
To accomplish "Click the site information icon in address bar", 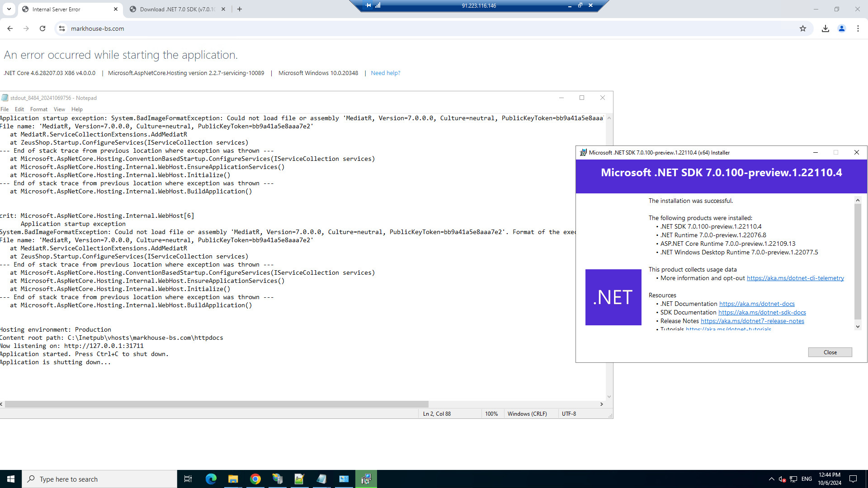I will [x=62, y=28].
